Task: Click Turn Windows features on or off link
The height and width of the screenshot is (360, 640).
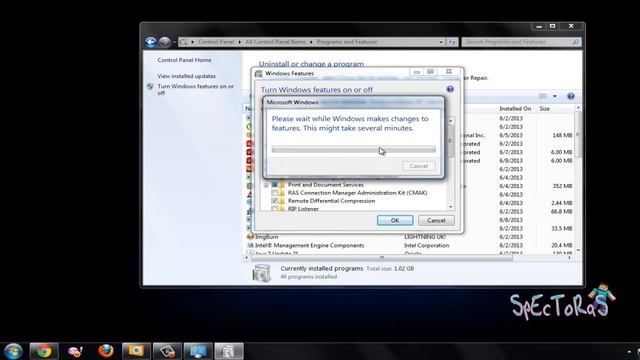Action: [196, 89]
